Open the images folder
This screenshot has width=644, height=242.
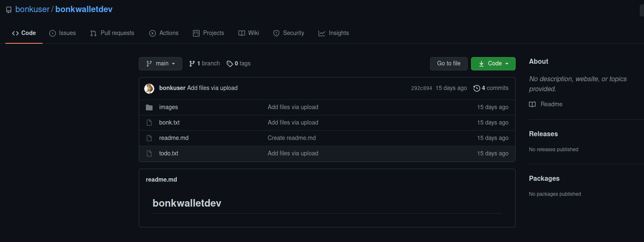pos(168,107)
